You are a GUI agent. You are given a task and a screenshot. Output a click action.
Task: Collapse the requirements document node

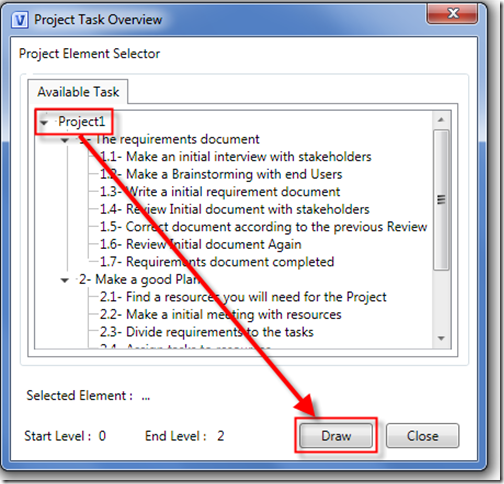tap(65, 140)
